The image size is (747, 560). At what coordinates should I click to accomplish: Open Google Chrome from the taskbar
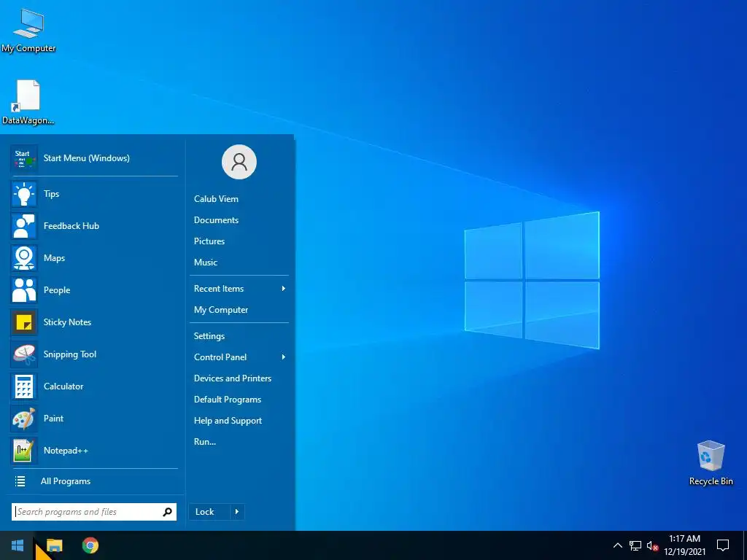point(90,545)
